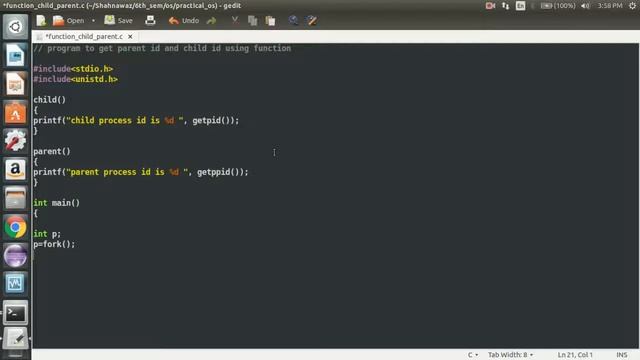The height and width of the screenshot is (360, 640).
Task: Open the Find search tool
Action: (x=293, y=20)
